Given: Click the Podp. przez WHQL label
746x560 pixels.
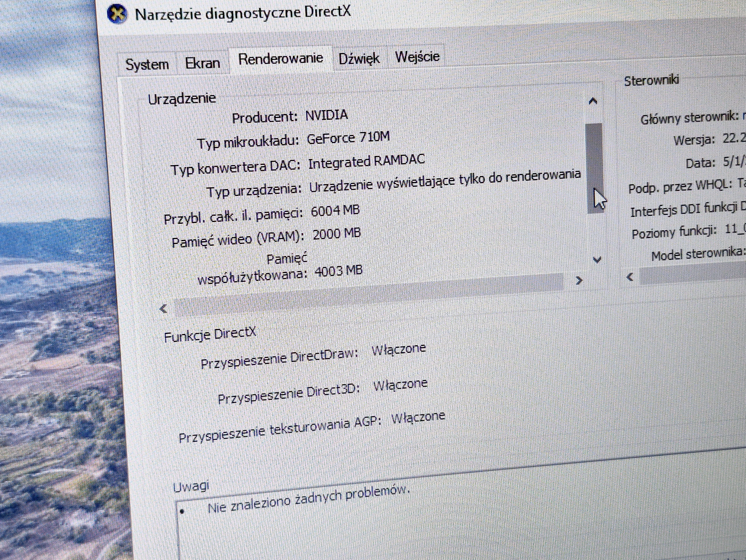Looking at the screenshot, I should (681, 186).
